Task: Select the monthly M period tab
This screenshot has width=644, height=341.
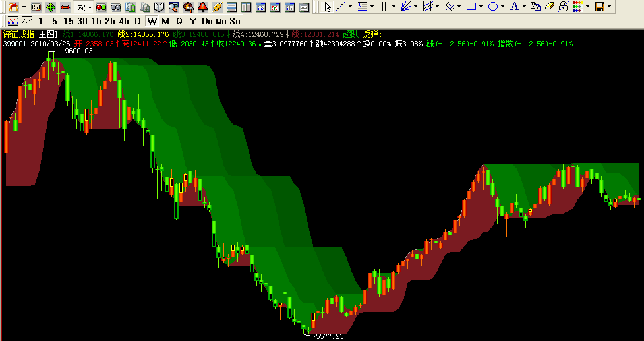Action: click(165, 21)
